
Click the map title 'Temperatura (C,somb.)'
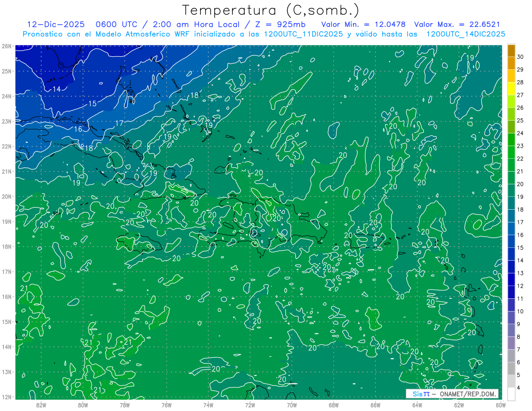(271, 10)
